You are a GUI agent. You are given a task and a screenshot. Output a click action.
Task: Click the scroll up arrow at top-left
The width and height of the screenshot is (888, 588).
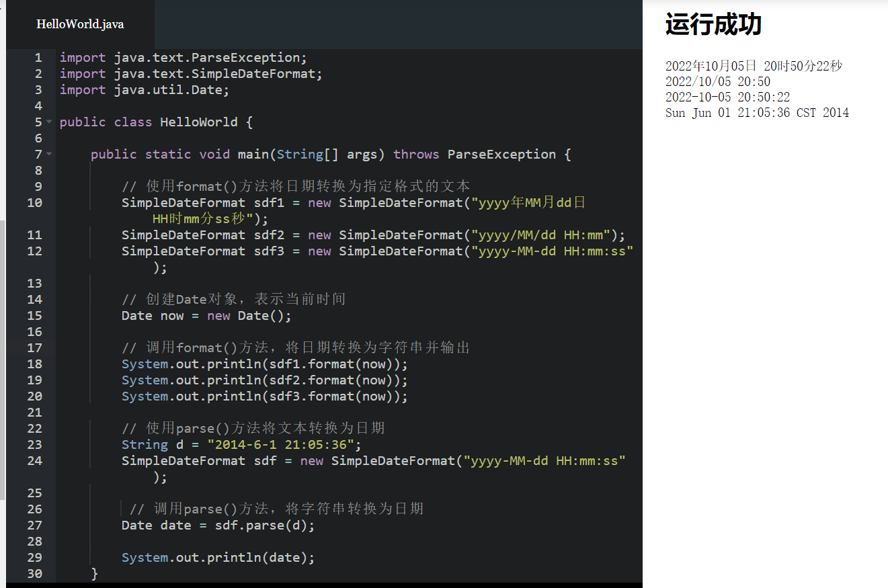click(3, 5)
